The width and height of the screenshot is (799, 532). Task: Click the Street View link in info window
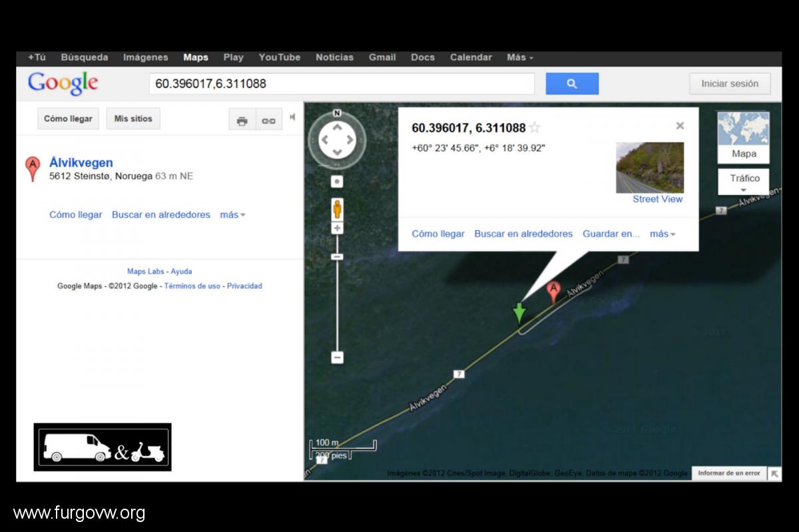[x=658, y=199]
